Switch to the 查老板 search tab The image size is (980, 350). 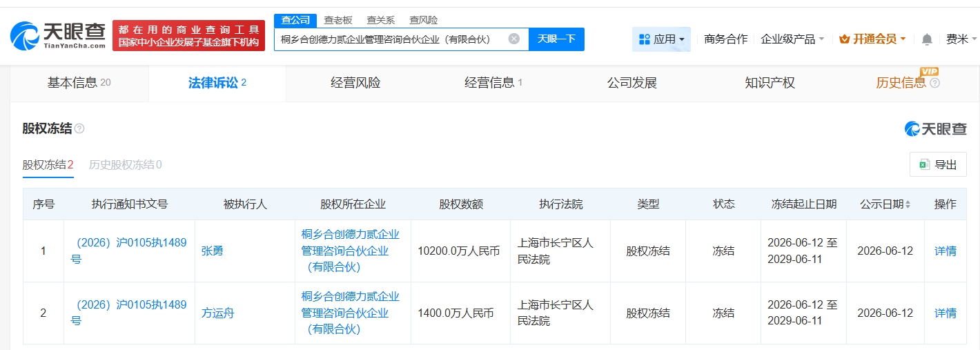pyautogui.click(x=338, y=20)
